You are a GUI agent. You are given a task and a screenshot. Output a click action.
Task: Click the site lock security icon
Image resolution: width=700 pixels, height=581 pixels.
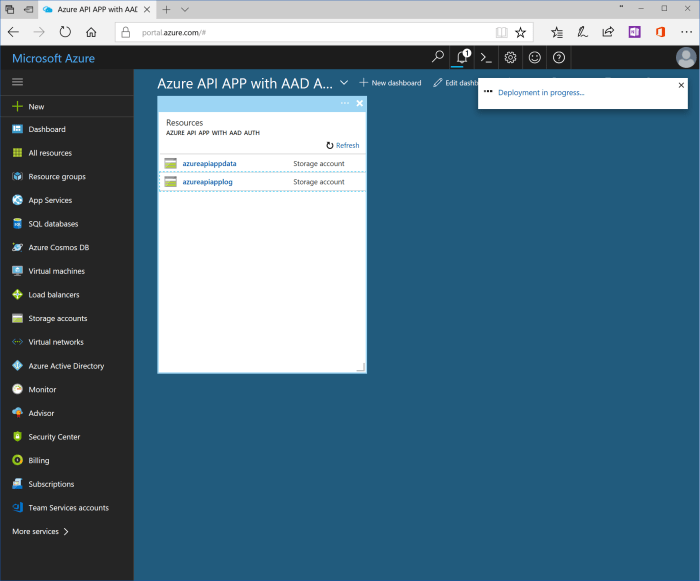126,32
